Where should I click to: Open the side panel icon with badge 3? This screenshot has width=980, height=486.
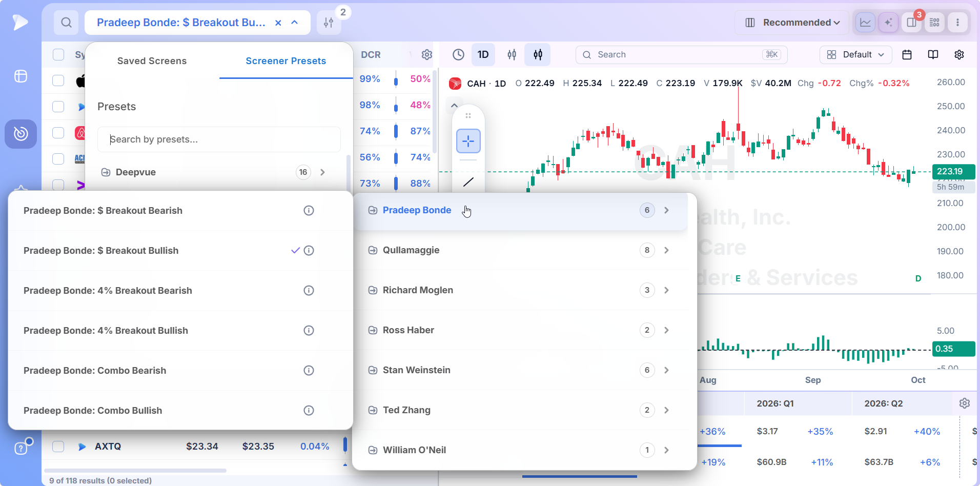click(x=912, y=23)
